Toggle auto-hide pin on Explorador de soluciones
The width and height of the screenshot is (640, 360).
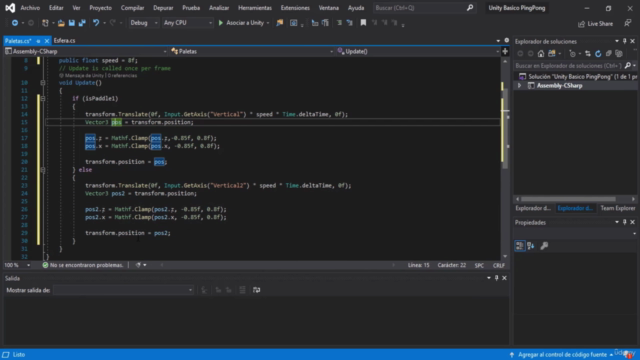[x=624, y=41]
